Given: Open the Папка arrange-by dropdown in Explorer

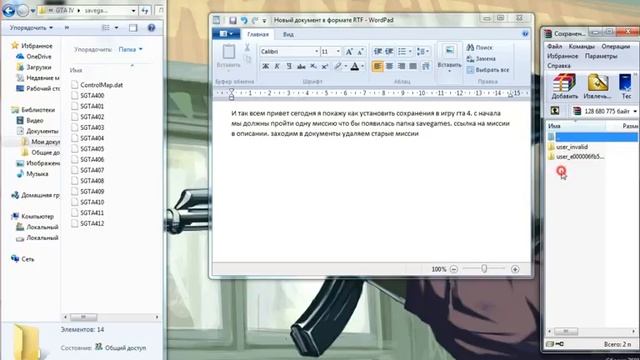Looking at the screenshot, I should click(130, 49).
